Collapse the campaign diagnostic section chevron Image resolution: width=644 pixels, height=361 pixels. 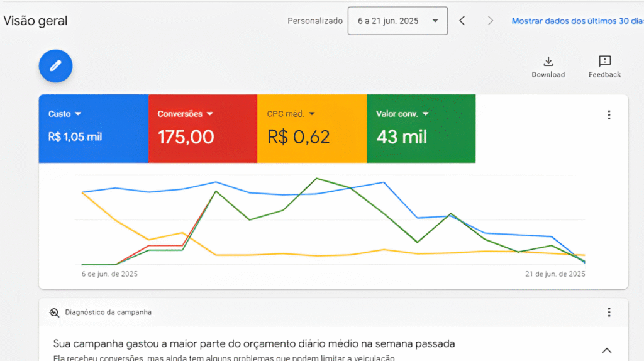click(607, 350)
